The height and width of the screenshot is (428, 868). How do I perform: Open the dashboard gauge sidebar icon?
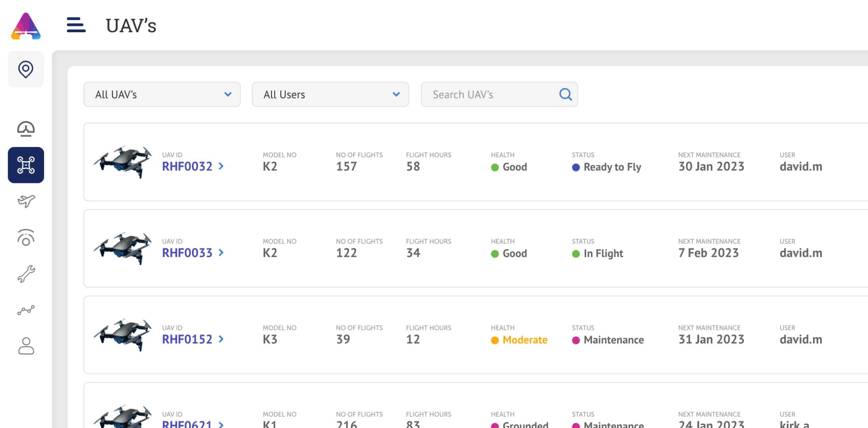(x=26, y=129)
